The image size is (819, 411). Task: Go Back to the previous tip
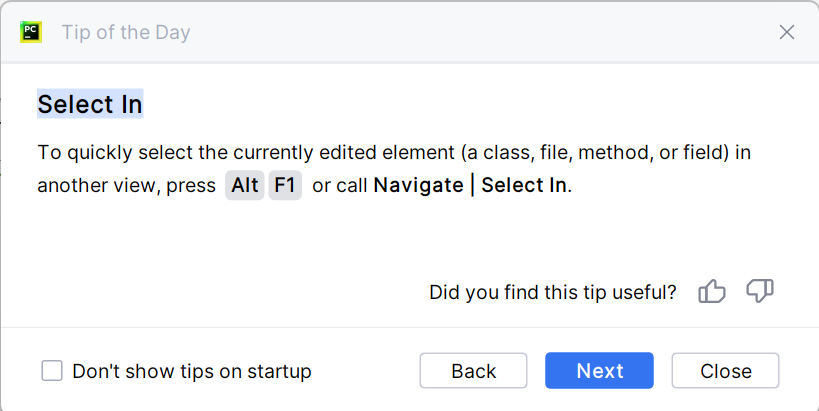pos(473,371)
